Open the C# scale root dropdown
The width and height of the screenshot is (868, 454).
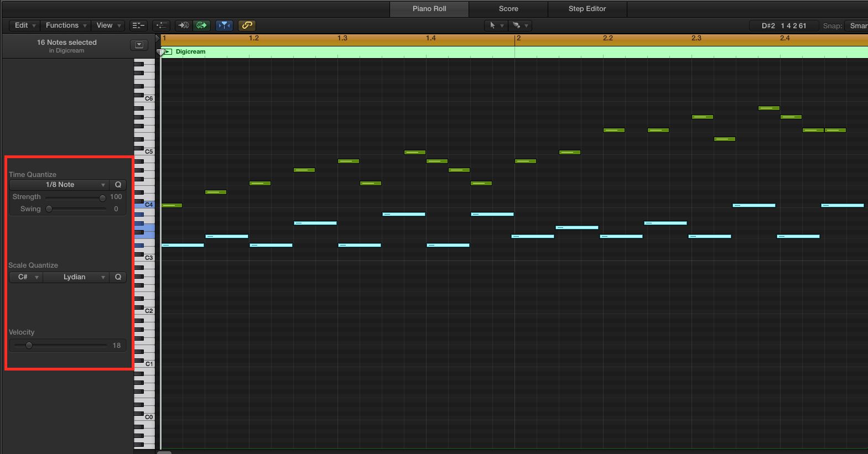pos(25,277)
